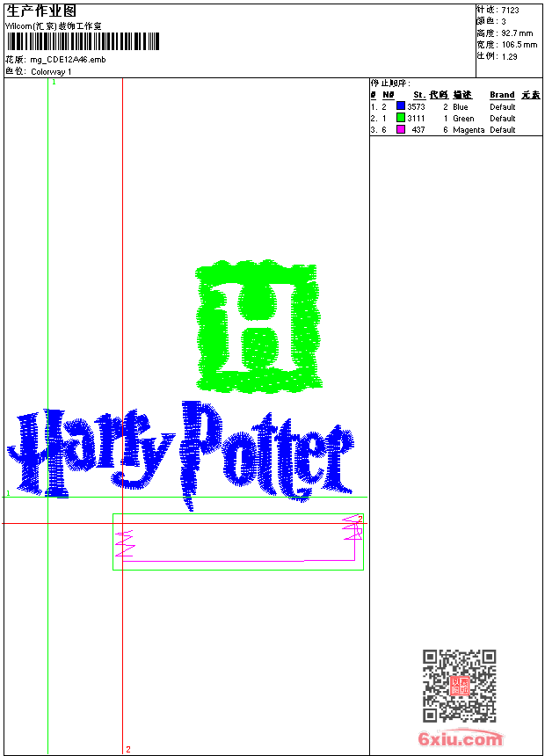Click the file name mg_CDE12A46.emb
The width and height of the screenshot is (545, 756).
click(x=68, y=60)
